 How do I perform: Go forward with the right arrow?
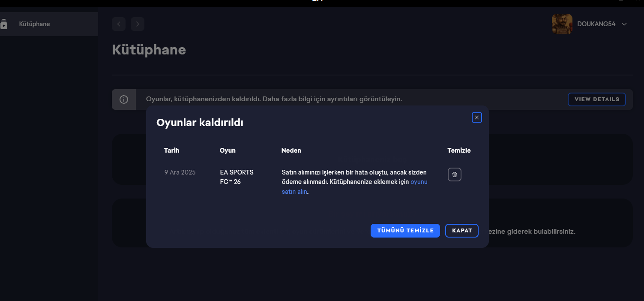(x=138, y=24)
